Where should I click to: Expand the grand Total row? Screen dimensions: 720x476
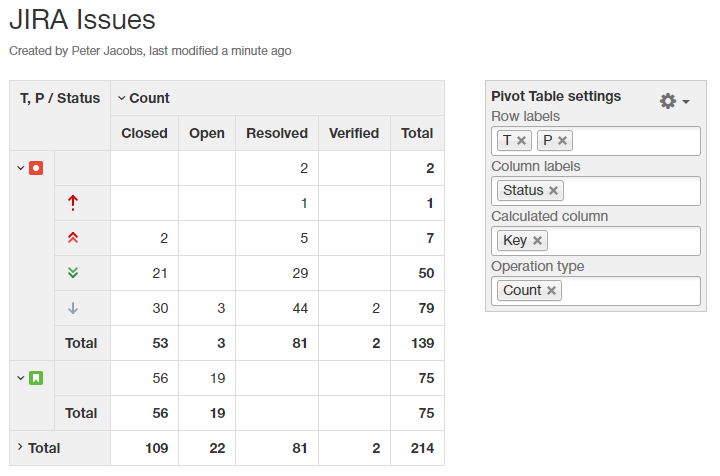coord(20,447)
